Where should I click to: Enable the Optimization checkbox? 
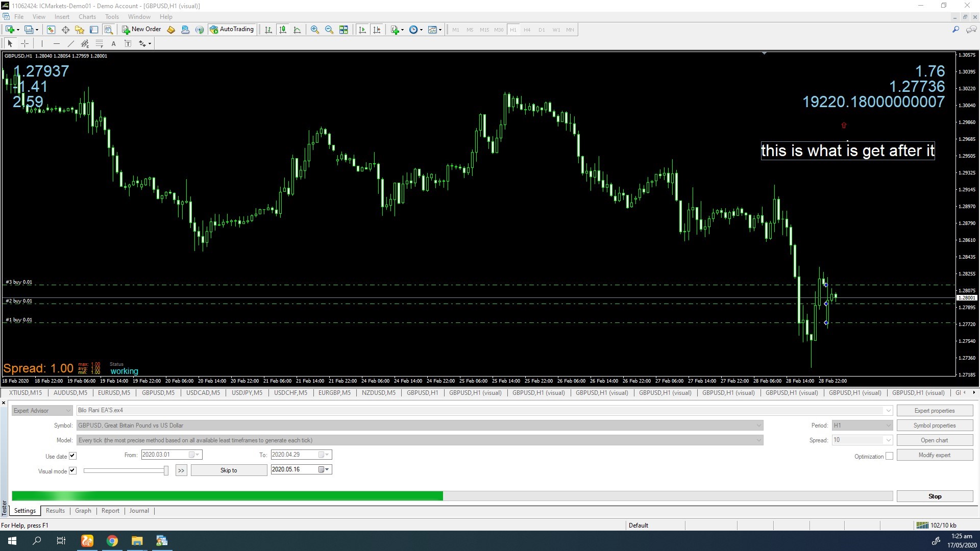click(x=889, y=456)
